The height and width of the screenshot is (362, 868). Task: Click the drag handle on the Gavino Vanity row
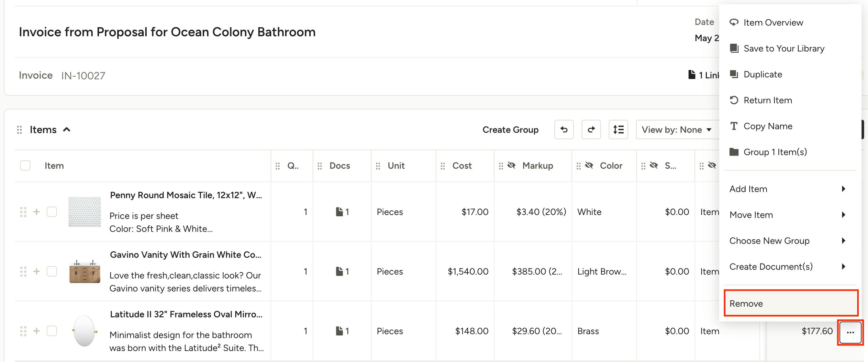23,271
